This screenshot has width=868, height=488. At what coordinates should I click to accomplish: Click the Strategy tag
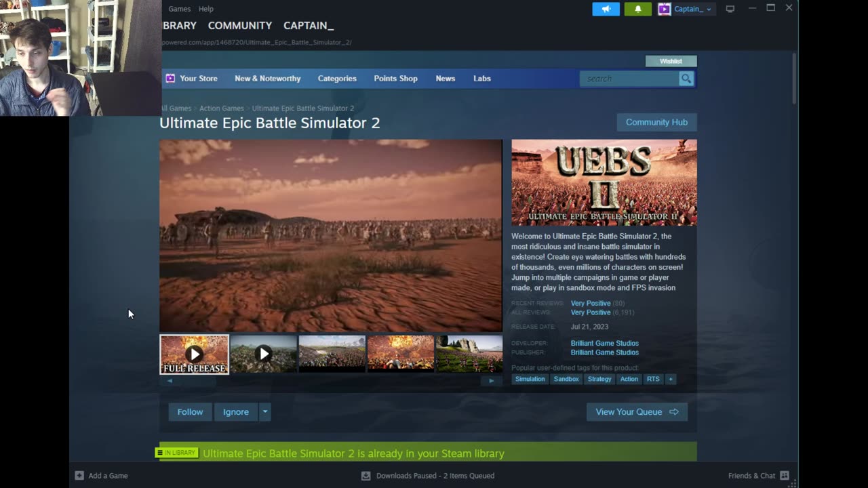point(599,379)
